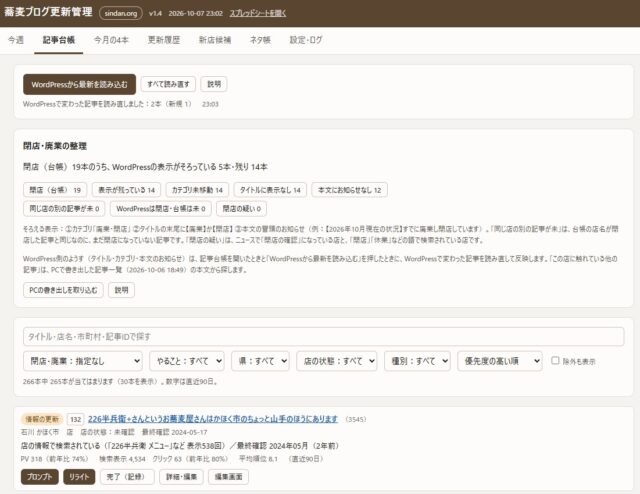Select the 閉店の疑い 0 chip
The height and width of the screenshot is (494, 640).
click(242, 209)
